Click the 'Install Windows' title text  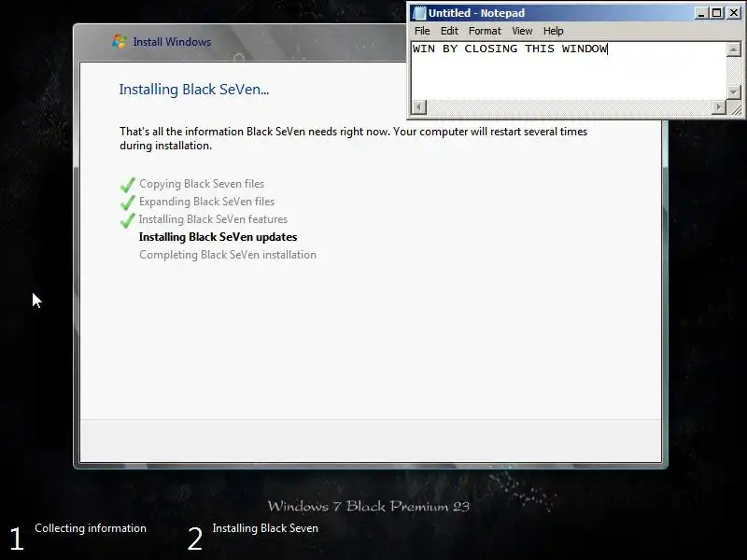tap(172, 42)
